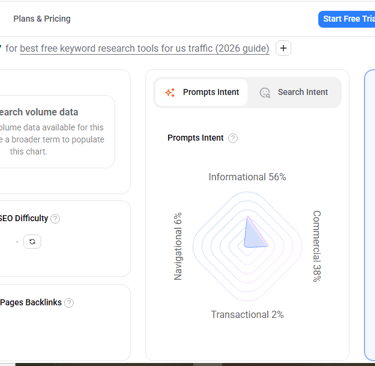Add keyword with the plus button
Screen dimensions: 375x366
[x=283, y=48]
